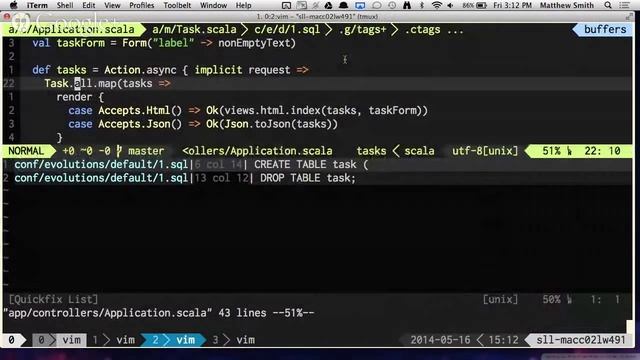Switch to tmux window 3 vim
The width and height of the screenshot is (640, 360).
point(233,340)
